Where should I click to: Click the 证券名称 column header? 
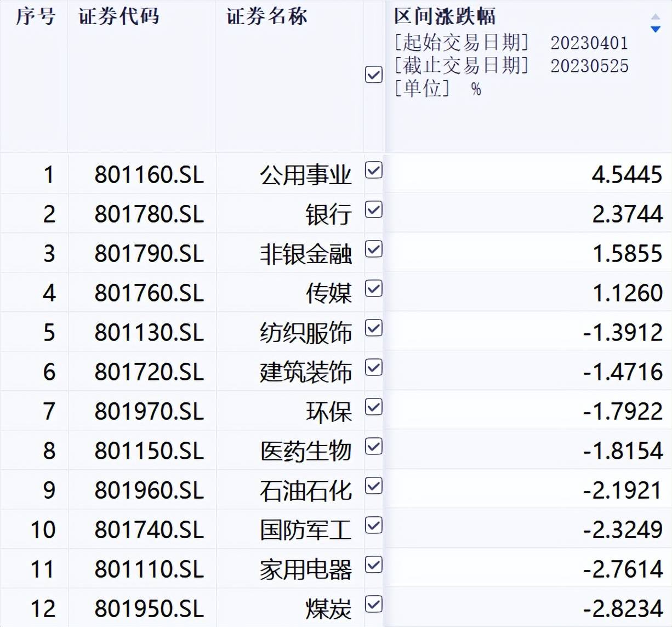tap(267, 16)
